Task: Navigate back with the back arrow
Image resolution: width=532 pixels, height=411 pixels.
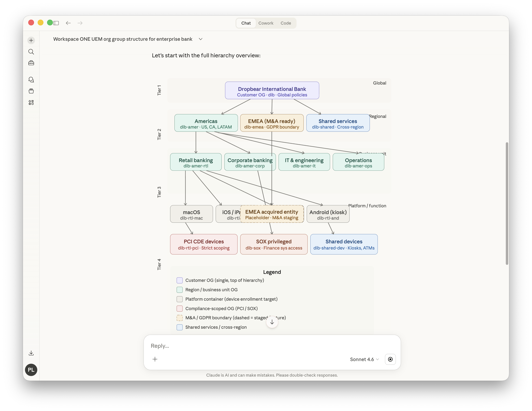Action: tap(68, 23)
